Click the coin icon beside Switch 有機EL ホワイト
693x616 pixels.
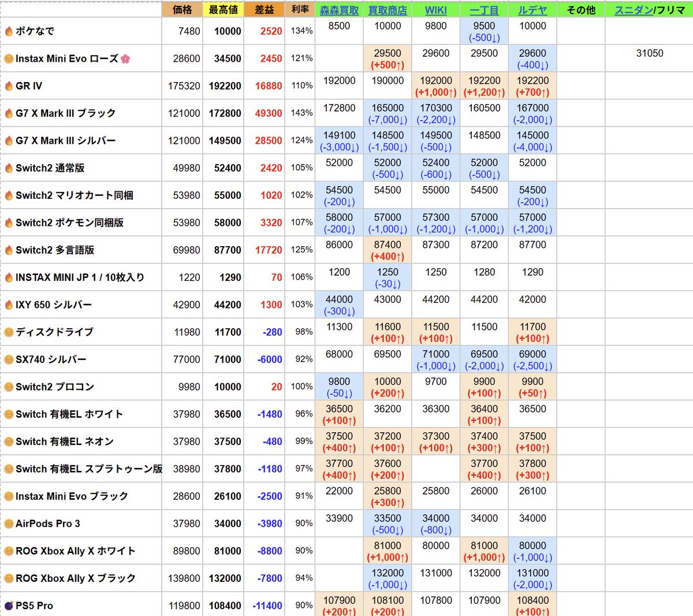(x=9, y=414)
